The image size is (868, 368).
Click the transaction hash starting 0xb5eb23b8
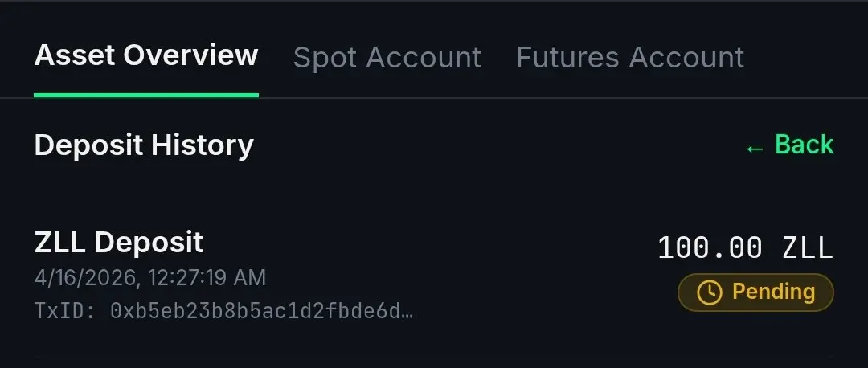[256, 311]
